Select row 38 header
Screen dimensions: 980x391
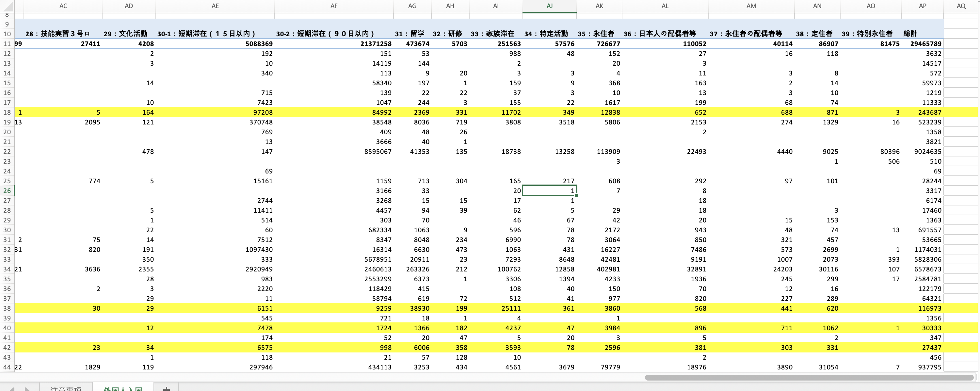tap(7, 308)
